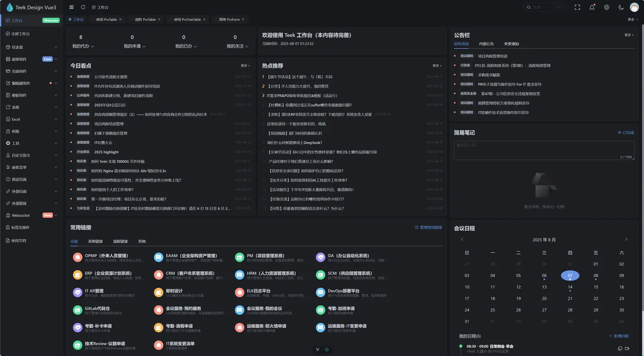The width and height of the screenshot is (644, 356).
Task: Select the 系统链接 tab
Action: [95, 241]
